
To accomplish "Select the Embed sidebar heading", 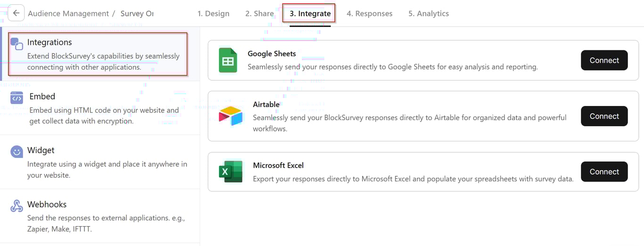I will [42, 96].
